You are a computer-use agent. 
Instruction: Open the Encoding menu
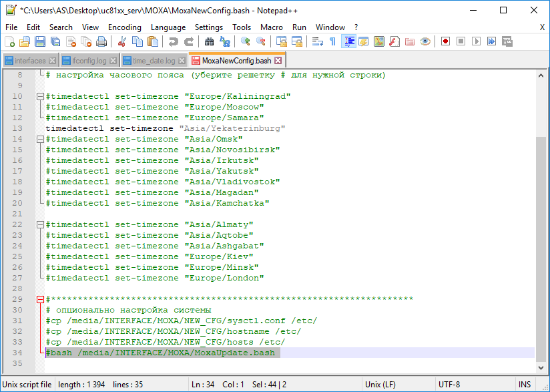[x=124, y=27]
